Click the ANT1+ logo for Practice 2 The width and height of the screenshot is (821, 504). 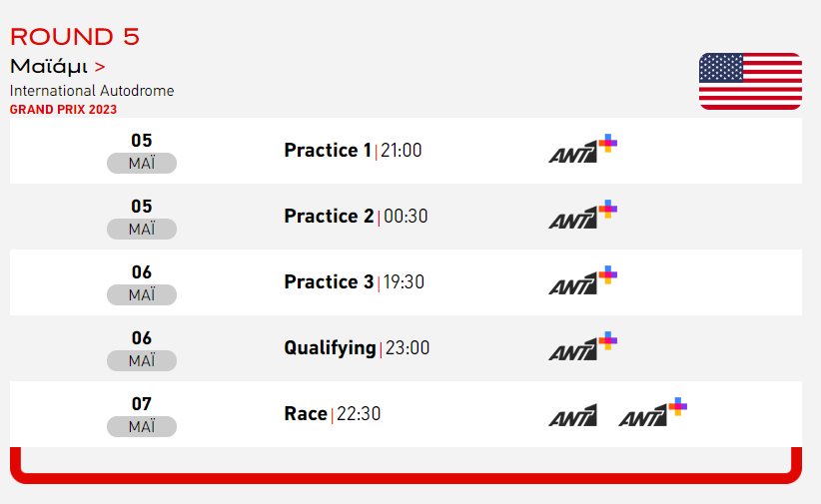click(582, 215)
